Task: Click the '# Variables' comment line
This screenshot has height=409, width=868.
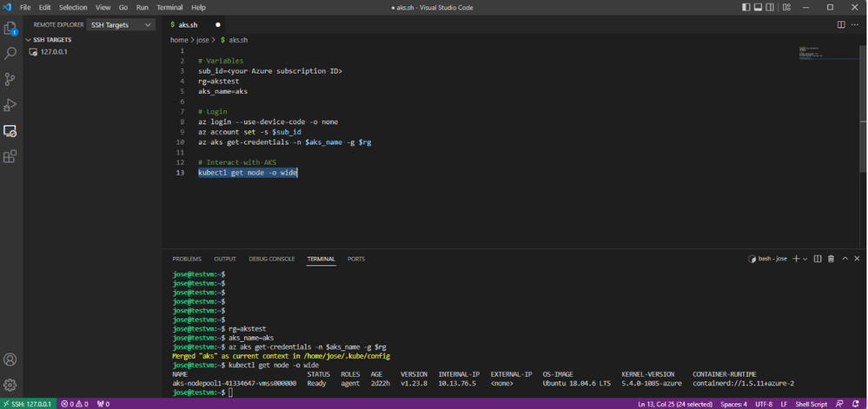Action: point(221,61)
